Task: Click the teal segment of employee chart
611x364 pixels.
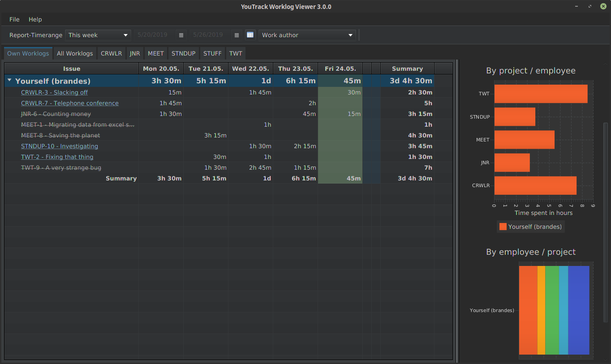Action: coord(564,310)
